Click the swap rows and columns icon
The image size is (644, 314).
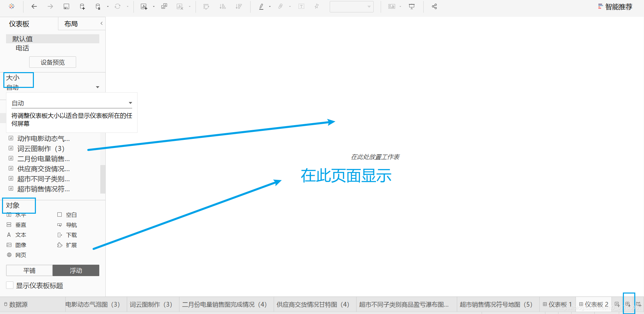(x=206, y=6)
